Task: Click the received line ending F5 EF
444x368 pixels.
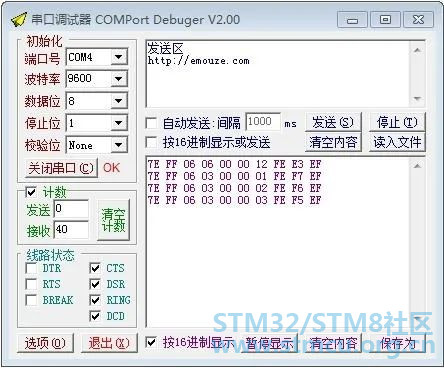Action: tap(234, 200)
